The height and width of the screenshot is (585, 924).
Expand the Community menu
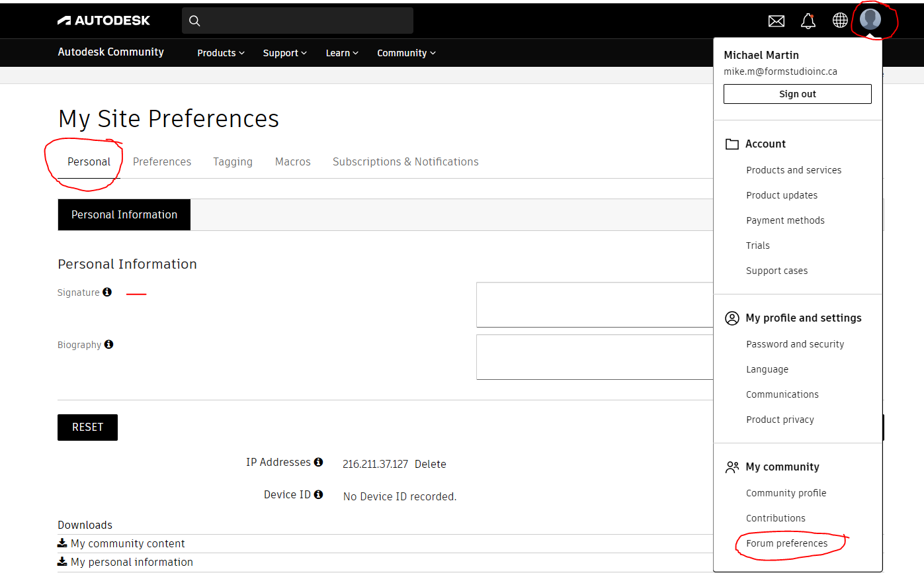[x=405, y=52]
